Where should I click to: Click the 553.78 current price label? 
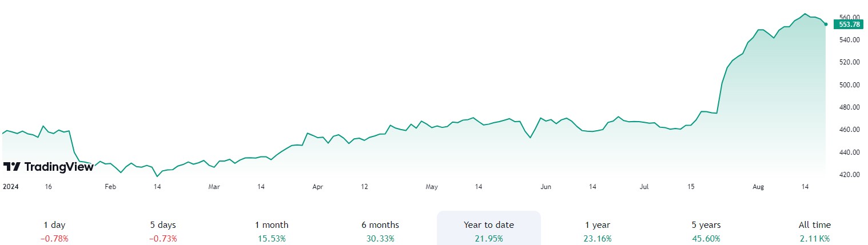pyautogui.click(x=850, y=24)
